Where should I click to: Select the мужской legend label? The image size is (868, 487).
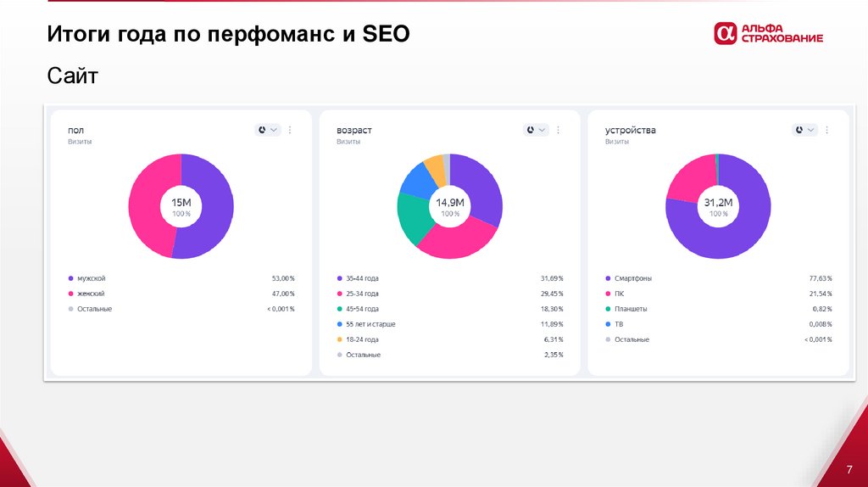92,278
